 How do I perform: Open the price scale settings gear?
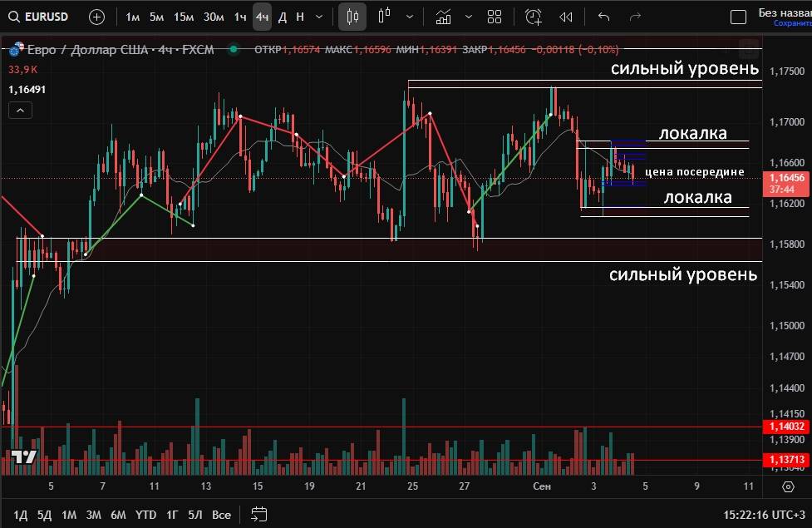pos(788,486)
